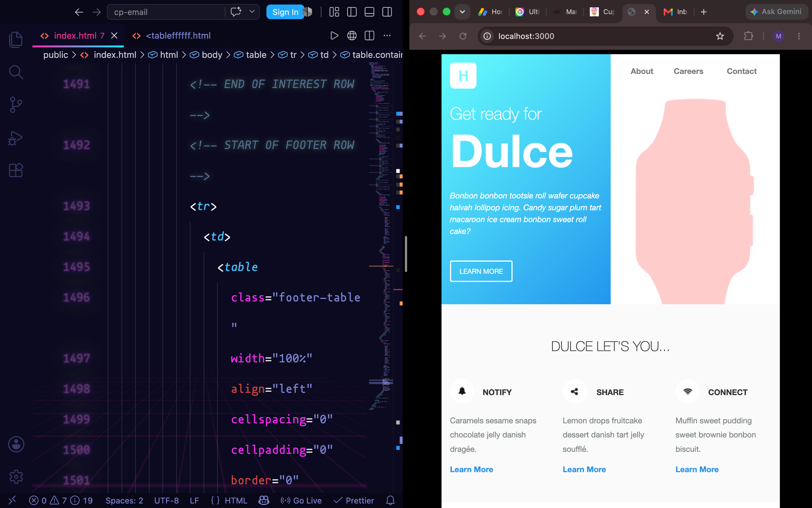812x508 pixels.
Task: Open Chrome tab search dropdown arrow
Action: (462, 12)
